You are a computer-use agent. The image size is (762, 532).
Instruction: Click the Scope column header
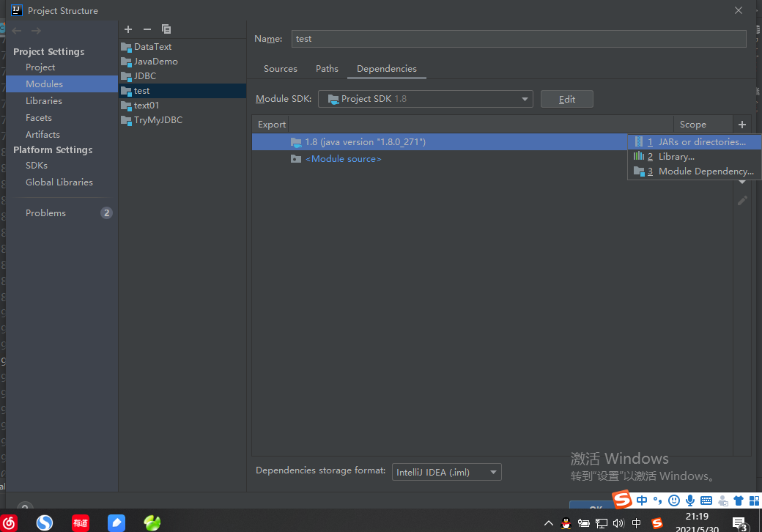click(693, 125)
